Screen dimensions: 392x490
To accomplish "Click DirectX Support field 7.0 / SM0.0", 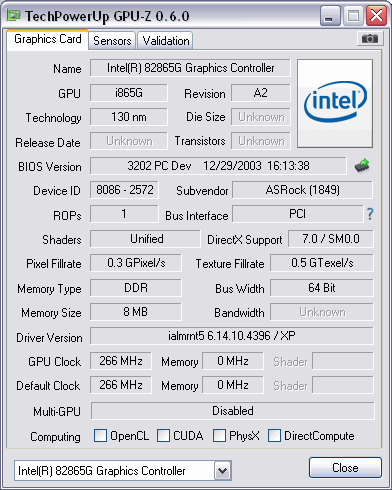I will (x=331, y=239).
